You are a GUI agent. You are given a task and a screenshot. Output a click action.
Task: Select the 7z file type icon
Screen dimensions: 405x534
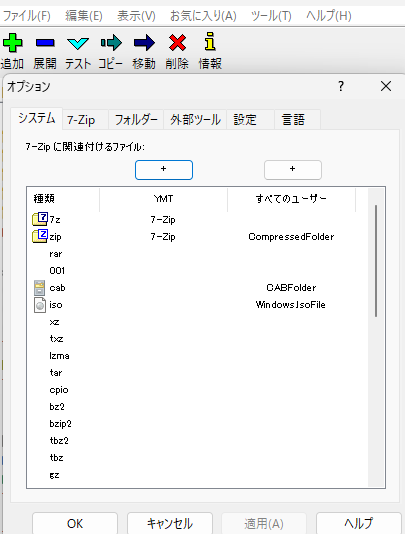(40, 219)
